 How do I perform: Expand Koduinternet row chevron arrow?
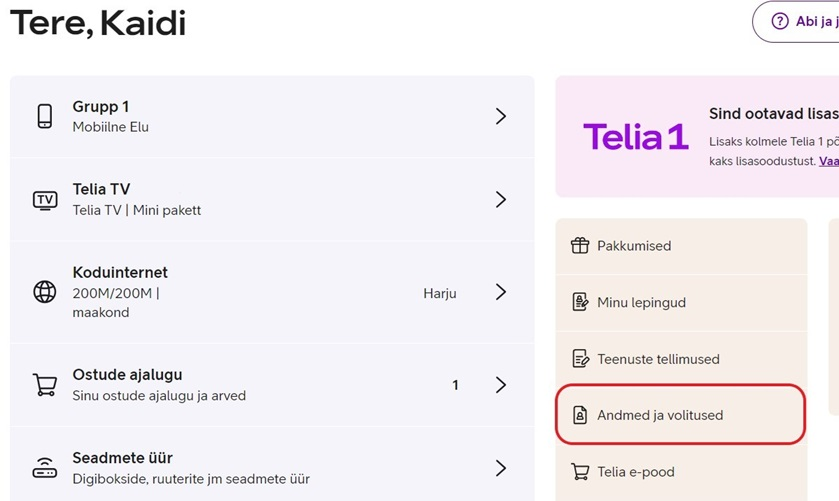click(x=501, y=292)
